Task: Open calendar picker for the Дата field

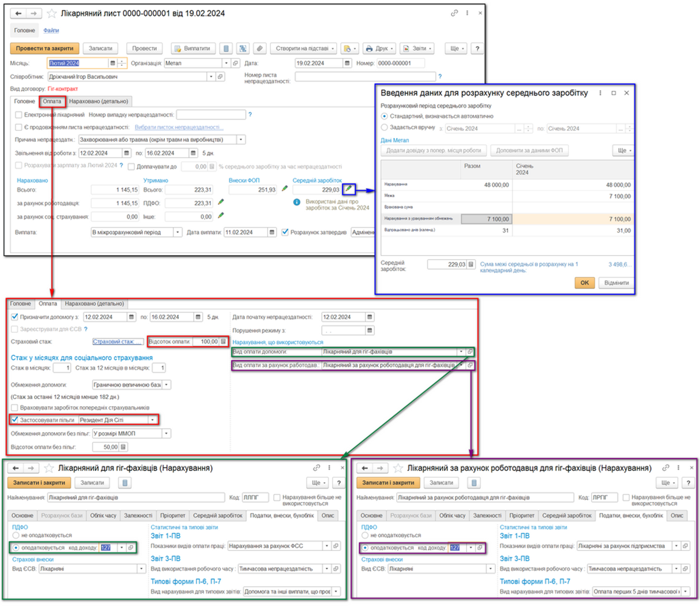Action: click(347, 63)
